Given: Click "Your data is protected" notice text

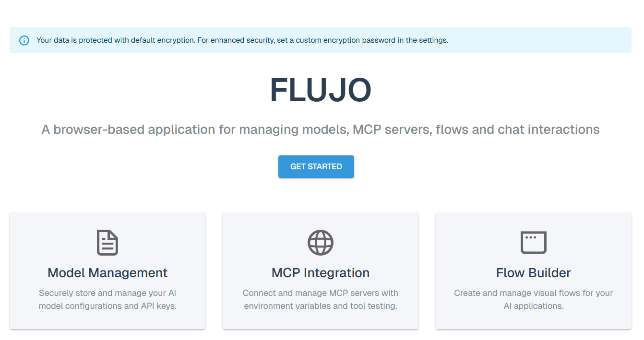Looking at the screenshot, I should point(74,40).
